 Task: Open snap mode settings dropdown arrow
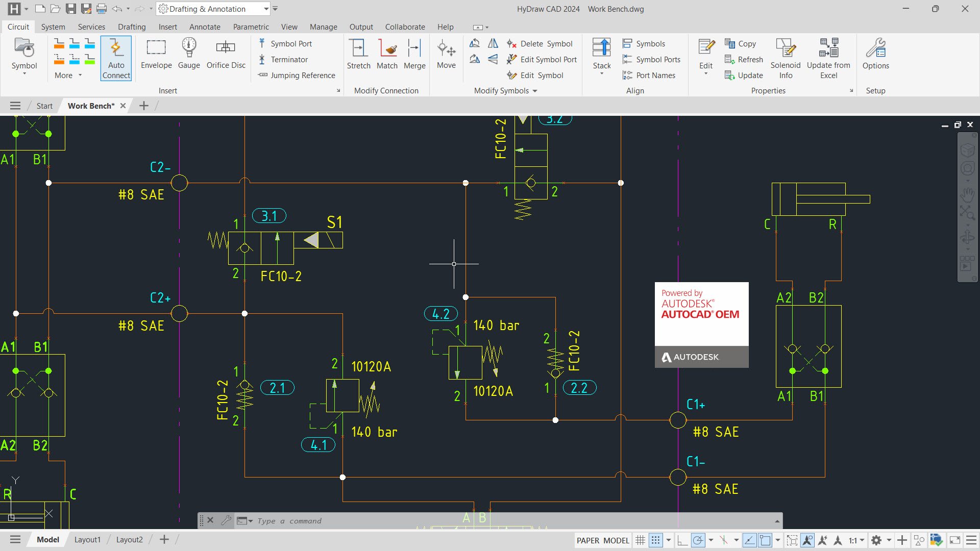click(668, 540)
